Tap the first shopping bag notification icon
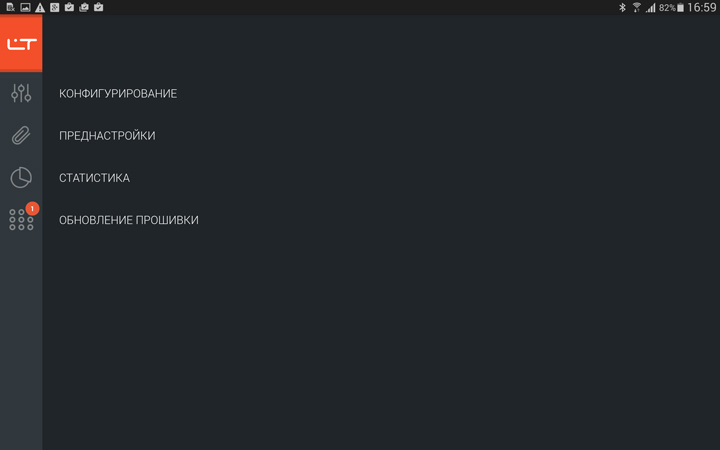 [69, 7]
